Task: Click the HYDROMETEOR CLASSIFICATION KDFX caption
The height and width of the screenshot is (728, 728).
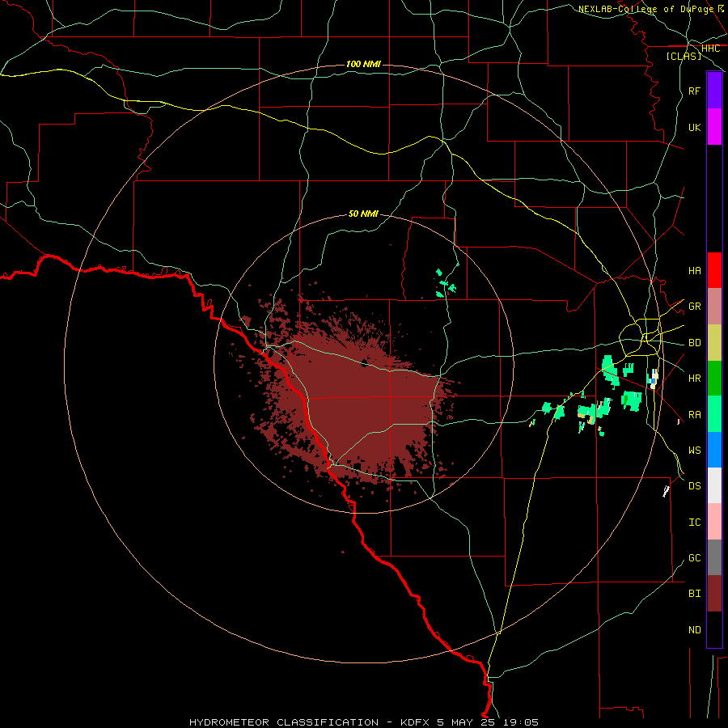Action: (364, 722)
